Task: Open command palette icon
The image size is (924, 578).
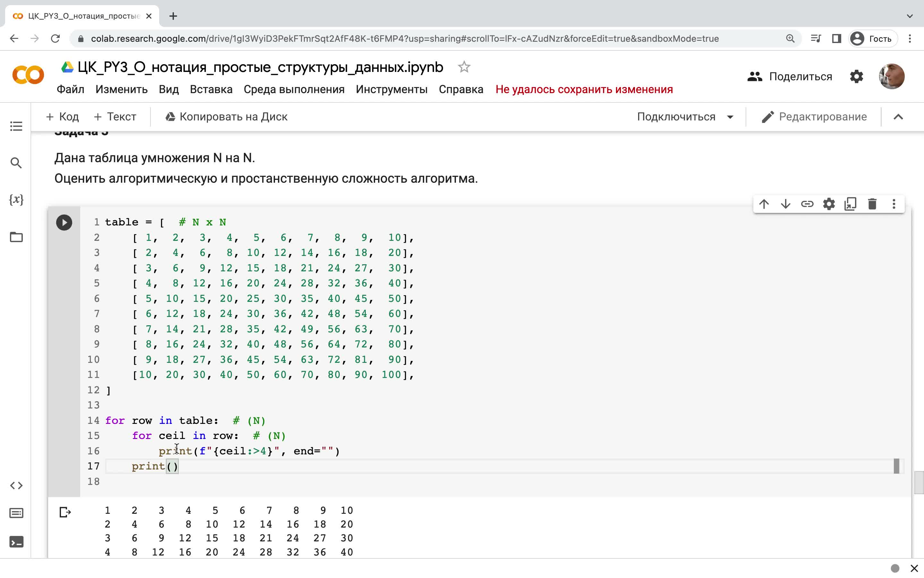Action: tap(16, 513)
